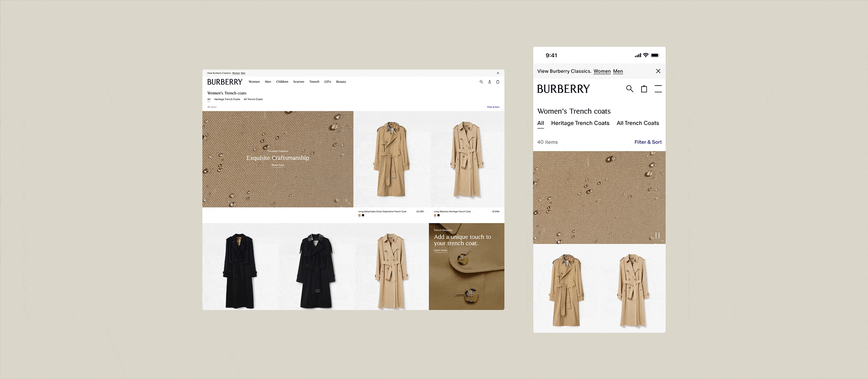
Task: Click the 40 items count on desktop
Action: 212,107
